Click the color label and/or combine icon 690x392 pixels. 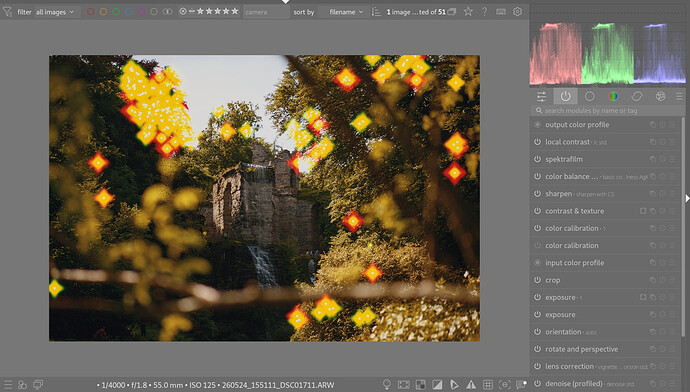(x=168, y=12)
